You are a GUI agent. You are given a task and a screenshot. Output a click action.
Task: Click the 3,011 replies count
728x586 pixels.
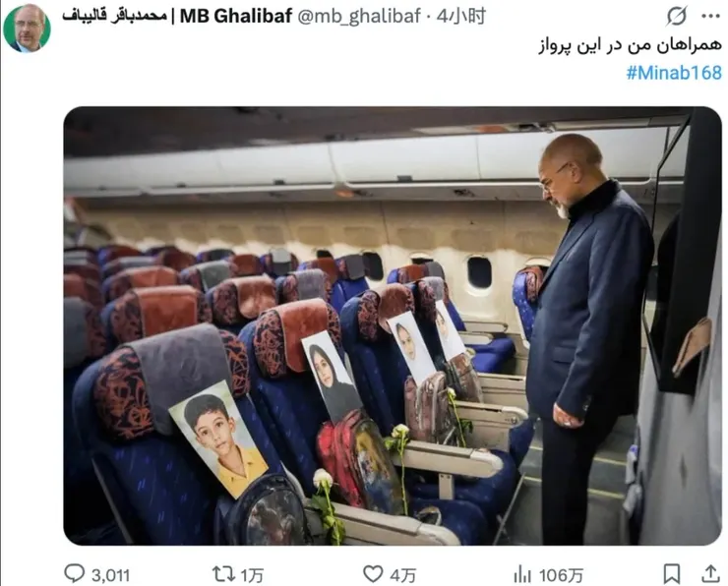pyautogui.click(x=110, y=576)
